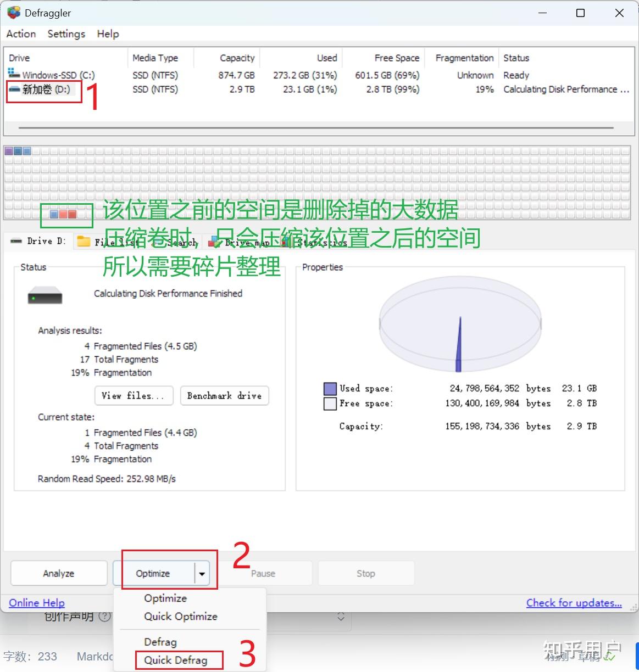The width and height of the screenshot is (639, 672).
Task: Click the purple block in the drive map
Action: [x=9, y=151]
